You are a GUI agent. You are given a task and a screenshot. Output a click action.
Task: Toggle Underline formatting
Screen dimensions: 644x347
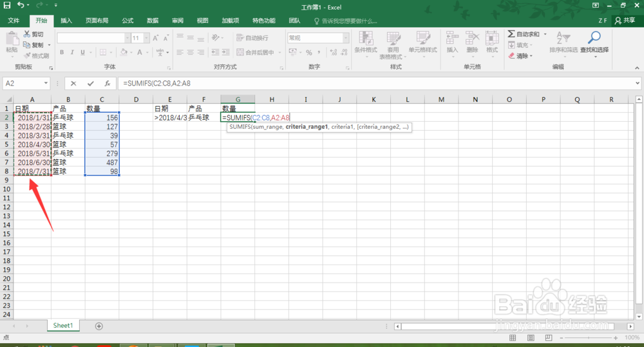82,52
